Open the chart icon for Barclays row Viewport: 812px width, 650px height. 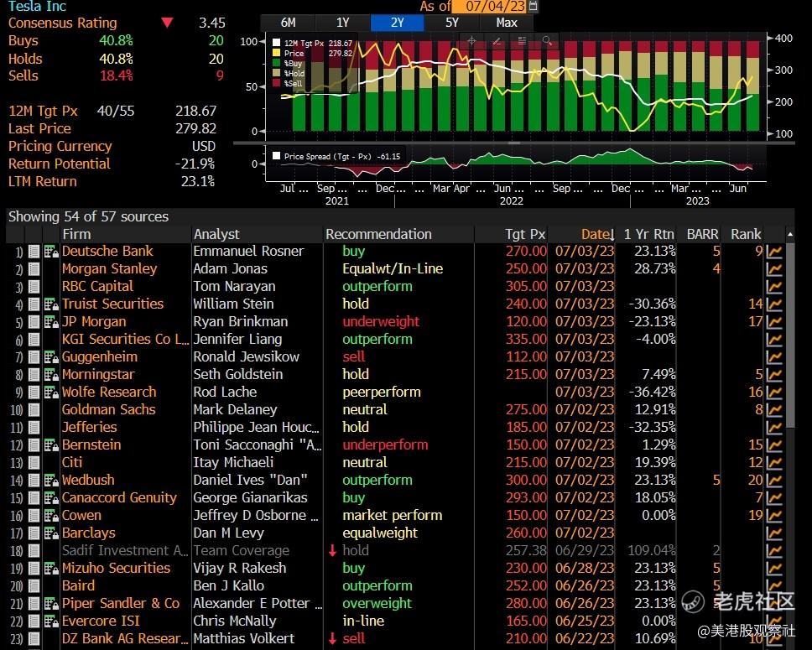tap(774, 533)
